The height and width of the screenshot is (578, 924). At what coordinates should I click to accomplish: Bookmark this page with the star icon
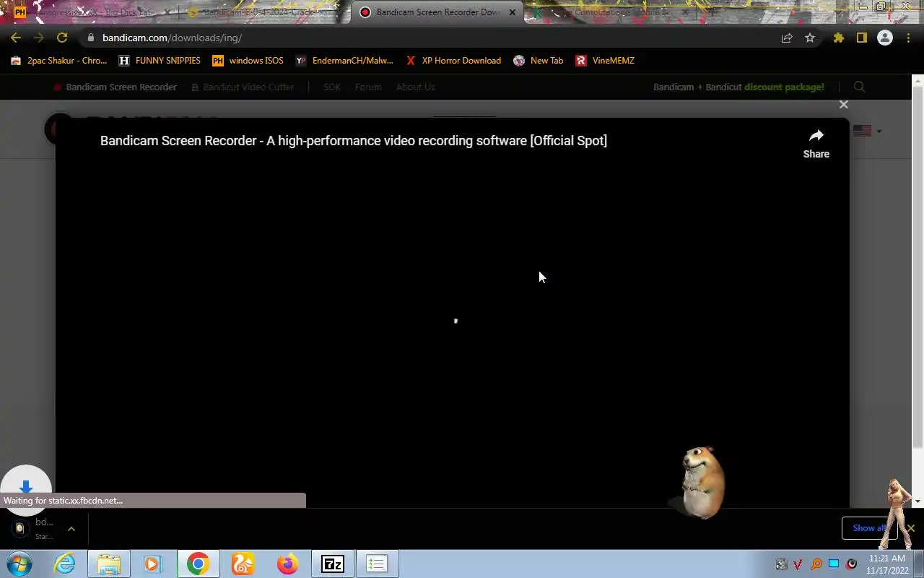click(810, 38)
